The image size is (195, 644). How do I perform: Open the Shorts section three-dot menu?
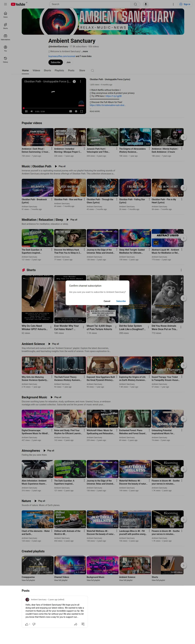pos(181,270)
